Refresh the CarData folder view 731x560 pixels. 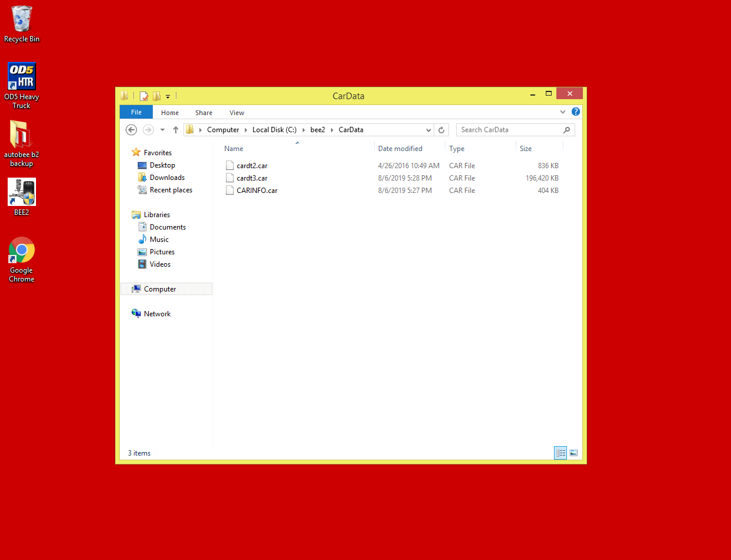(442, 130)
